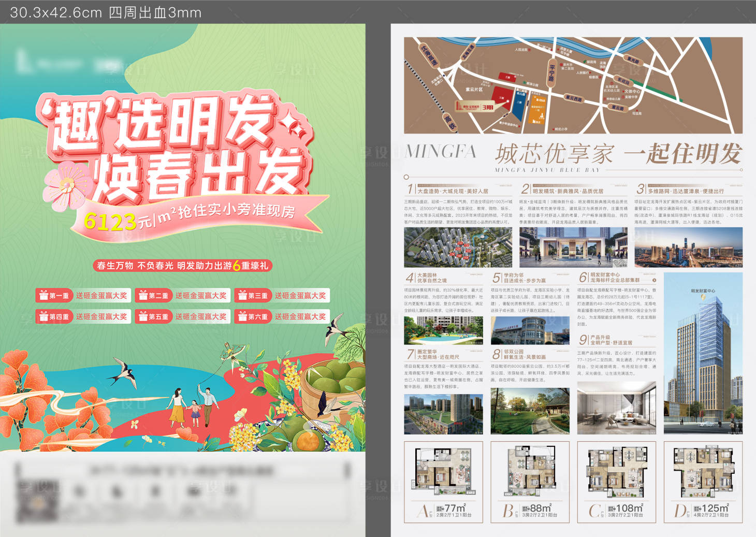The height and width of the screenshot is (537, 756).
Task: Click the gift box icon beside 第三重
Action: click(x=242, y=296)
